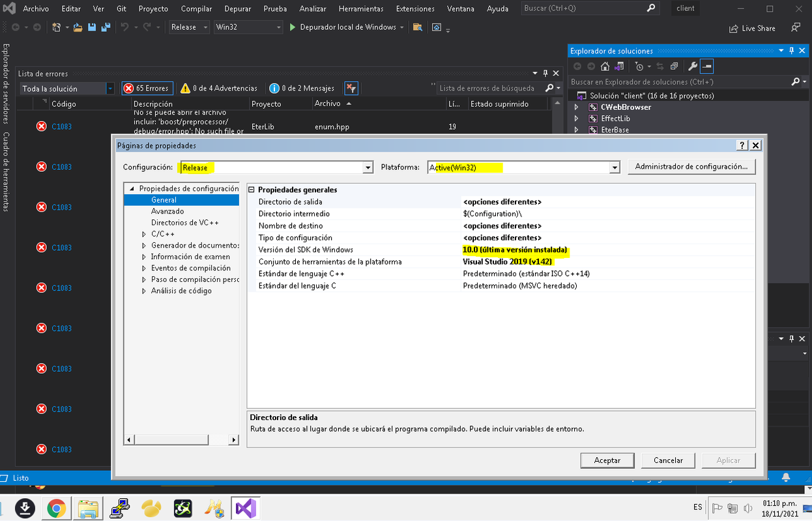The width and height of the screenshot is (812, 521).
Task: Click the Save All toolbar icon
Action: click(x=105, y=27)
